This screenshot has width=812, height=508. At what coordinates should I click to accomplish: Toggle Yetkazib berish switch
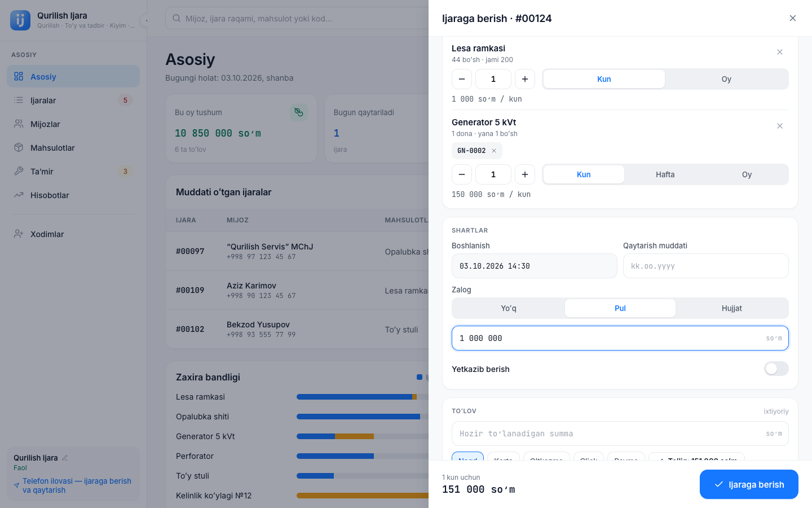(776, 369)
